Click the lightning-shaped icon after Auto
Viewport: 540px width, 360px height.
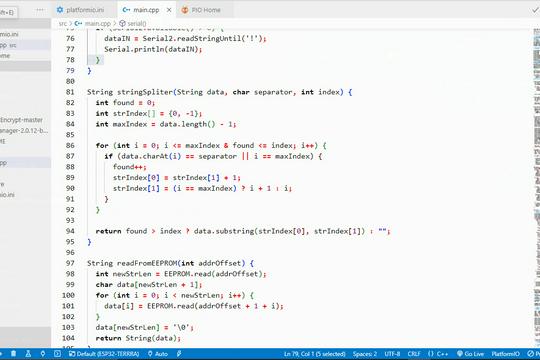[179, 353]
